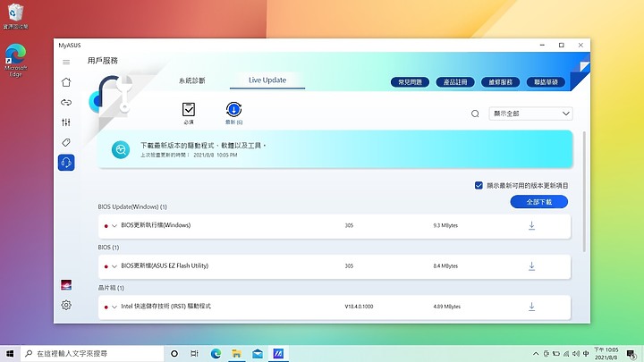644x362 pixels.
Task: Open File Explorer from the taskbar
Action: point(236,353)
